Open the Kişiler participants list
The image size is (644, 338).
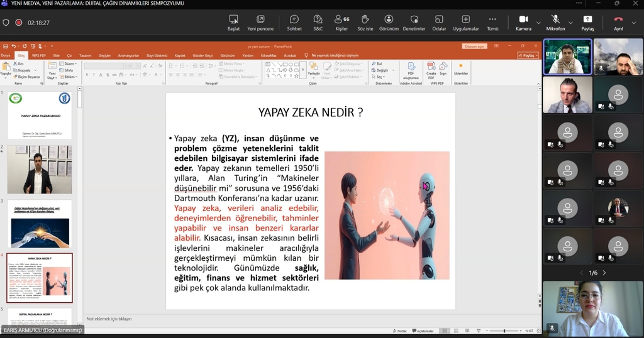341,23
